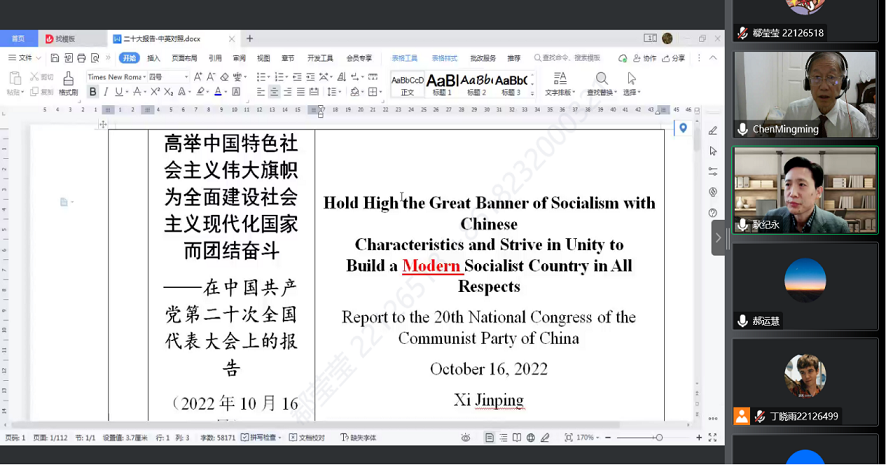Click the eye-protection mode icon in status bar
The height and width of the screenshot is (465, 886).
coord(466,437)
